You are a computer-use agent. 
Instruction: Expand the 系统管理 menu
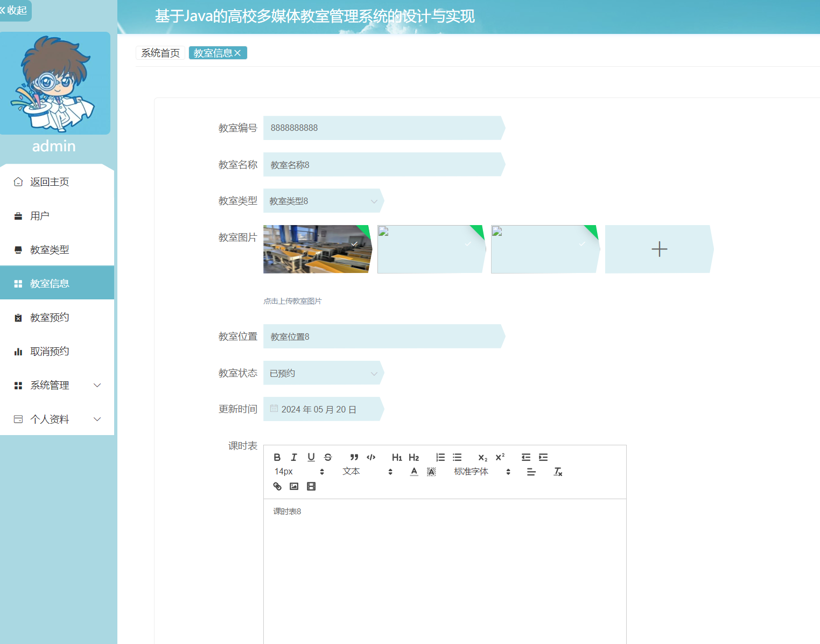[57, 386]
